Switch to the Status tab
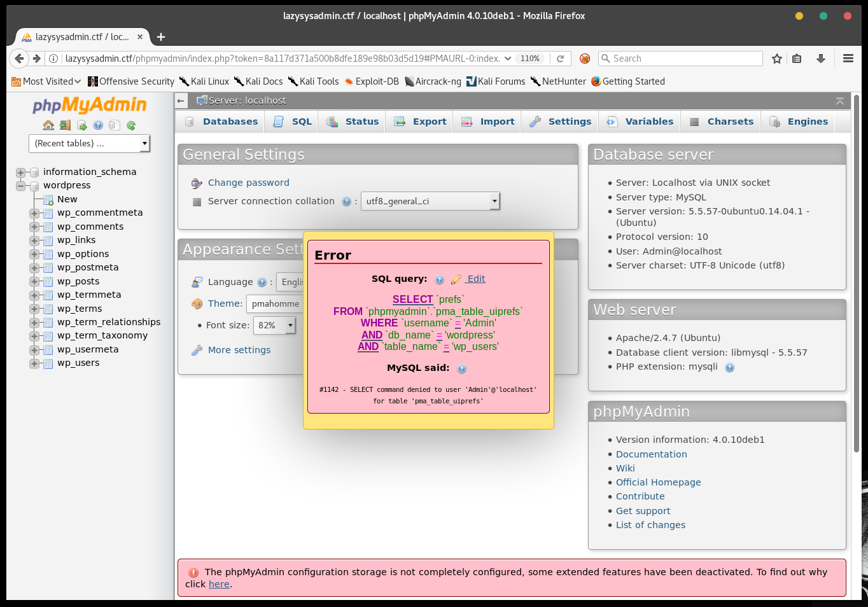The width and height of the screenshot is (868, 607). click(353, 122)
